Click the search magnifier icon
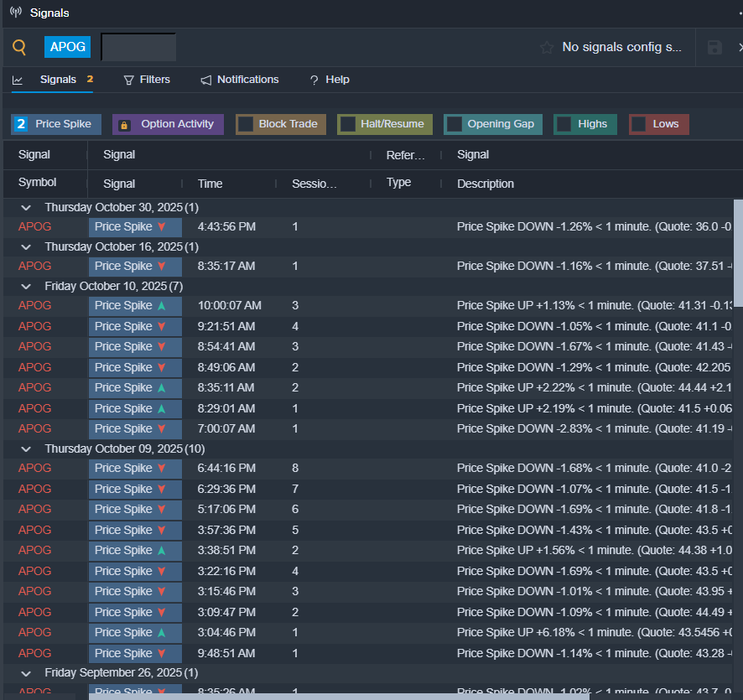Screen dimensions: 743x700 pos(19,47)
